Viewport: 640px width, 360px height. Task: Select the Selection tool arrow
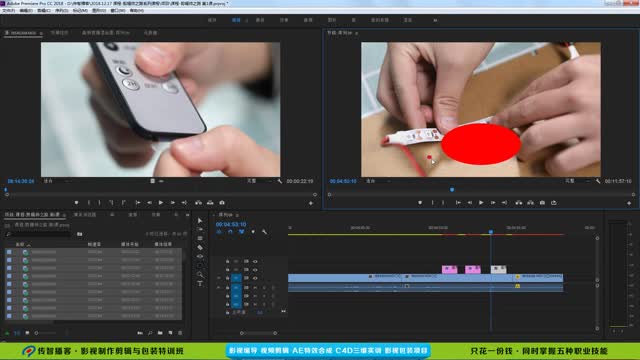tap(200, 220)
